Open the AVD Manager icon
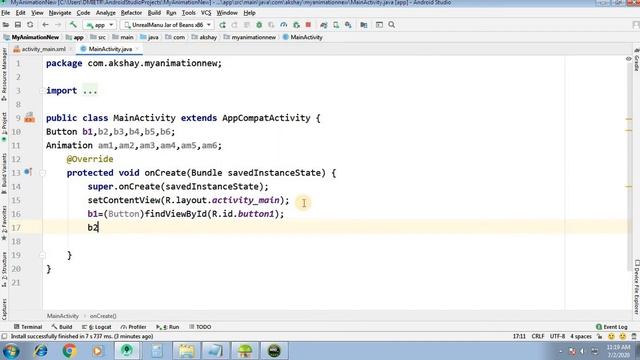The image size is (640, 360). click(336, 25)
